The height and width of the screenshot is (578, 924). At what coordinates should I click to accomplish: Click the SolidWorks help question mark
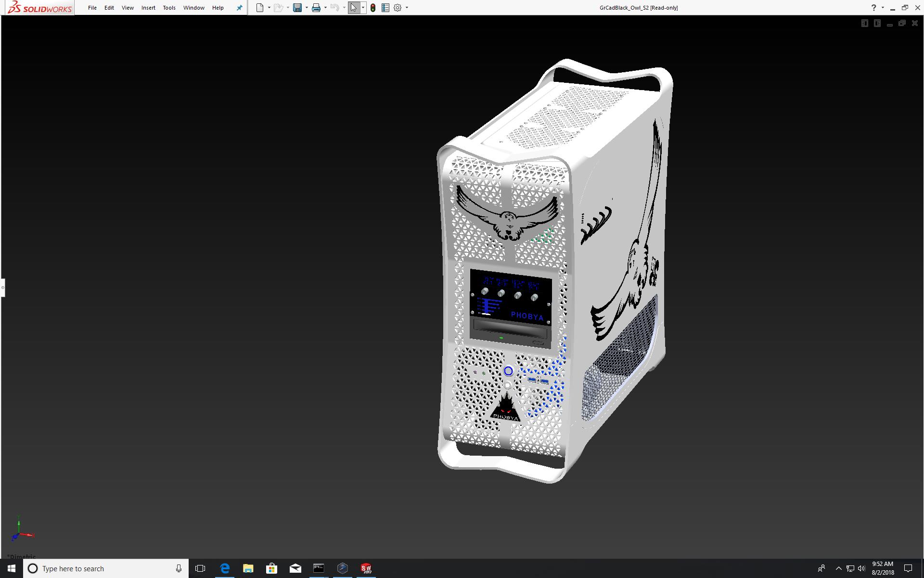pyautogui.click(x=873, y=8)
